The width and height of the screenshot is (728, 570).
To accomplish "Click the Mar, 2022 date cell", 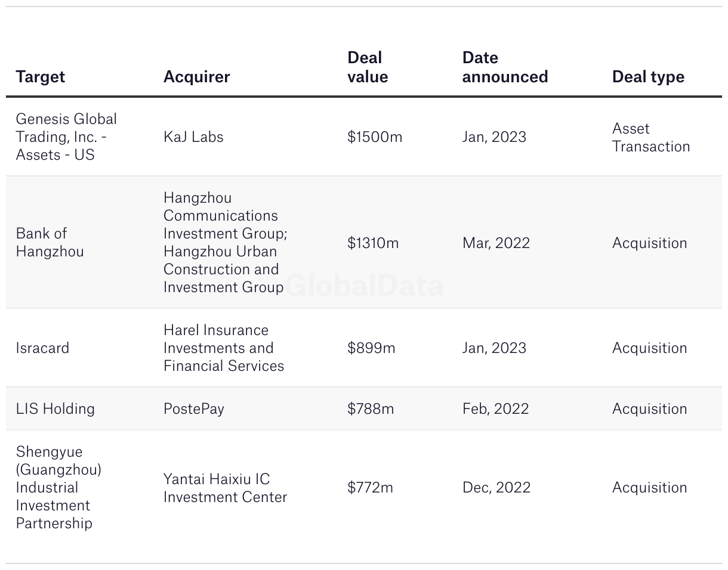I will tap(496, 243).
